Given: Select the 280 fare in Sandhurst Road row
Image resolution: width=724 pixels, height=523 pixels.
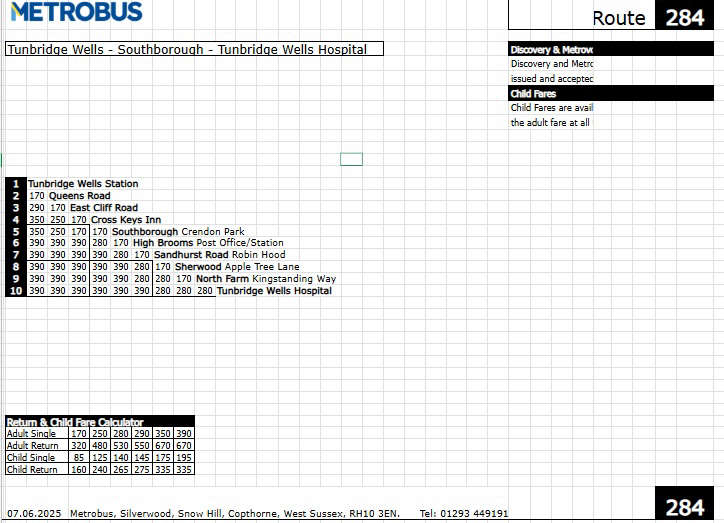Looking at the screenshot, I should coord(121,255).
